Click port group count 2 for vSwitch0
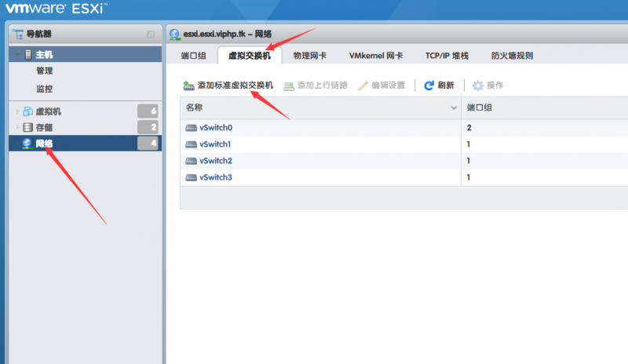The width and height of the screenshot is (628, 364). click(469, 128)
